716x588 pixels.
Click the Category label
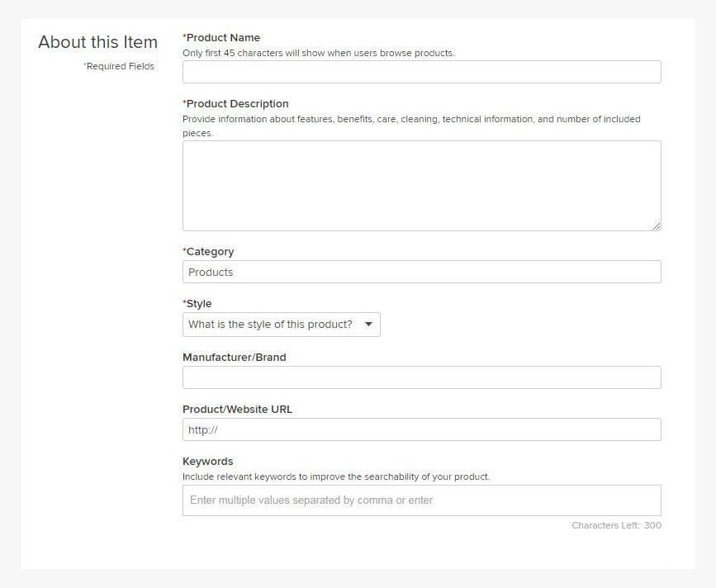[x=207, y=251]
